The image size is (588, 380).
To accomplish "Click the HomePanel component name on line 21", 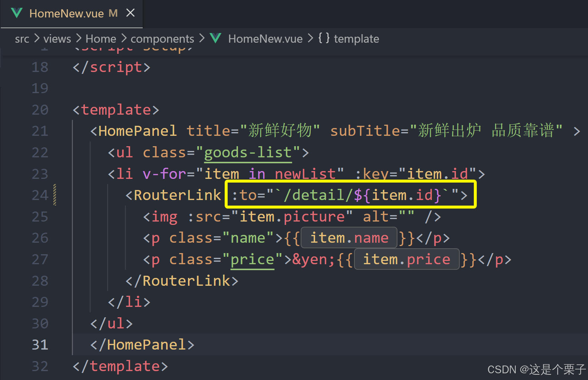I will (138, 131).
